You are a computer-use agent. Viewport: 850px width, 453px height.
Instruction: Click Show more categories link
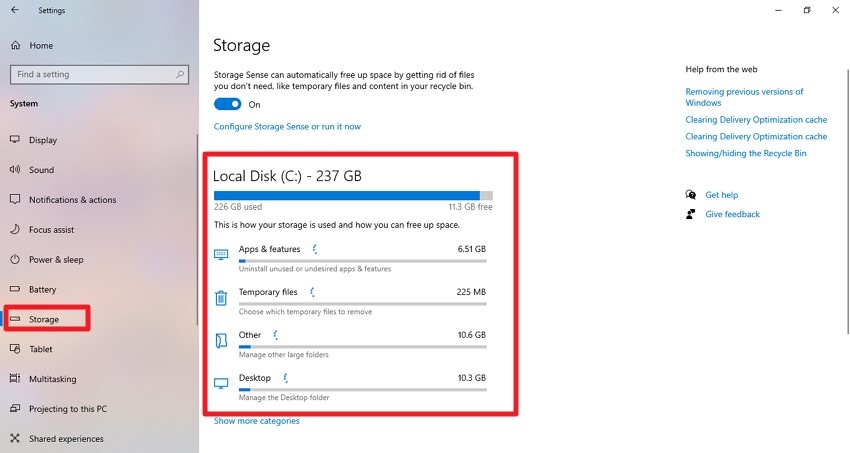click(256, 420)
